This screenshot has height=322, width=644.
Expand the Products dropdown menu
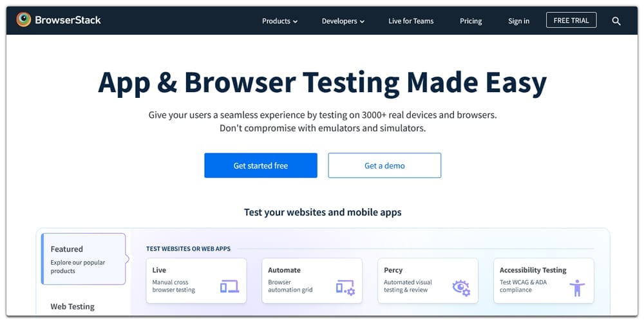pos(279,21)
